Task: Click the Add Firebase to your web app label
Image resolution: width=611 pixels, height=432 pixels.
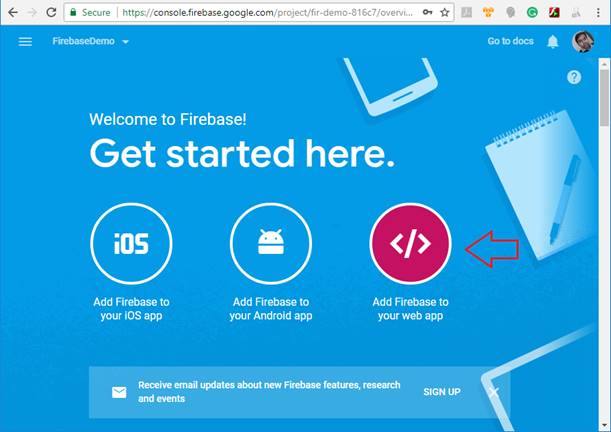Action: pyautogui.click(x=410, y=309)
